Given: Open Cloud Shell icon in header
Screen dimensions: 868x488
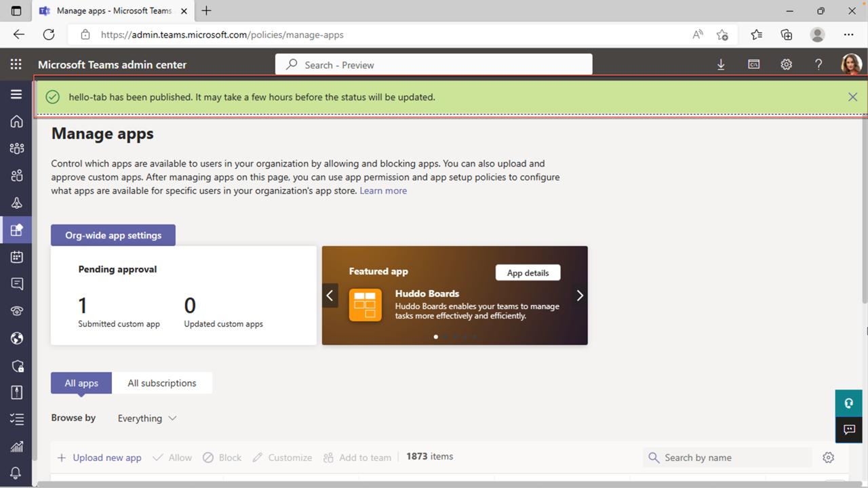Looking at the screenshot, I should point(753,64).
